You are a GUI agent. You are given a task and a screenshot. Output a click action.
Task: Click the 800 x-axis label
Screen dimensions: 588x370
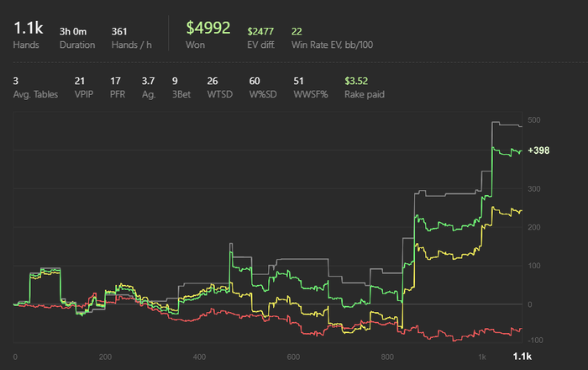(x=387, y=357)
